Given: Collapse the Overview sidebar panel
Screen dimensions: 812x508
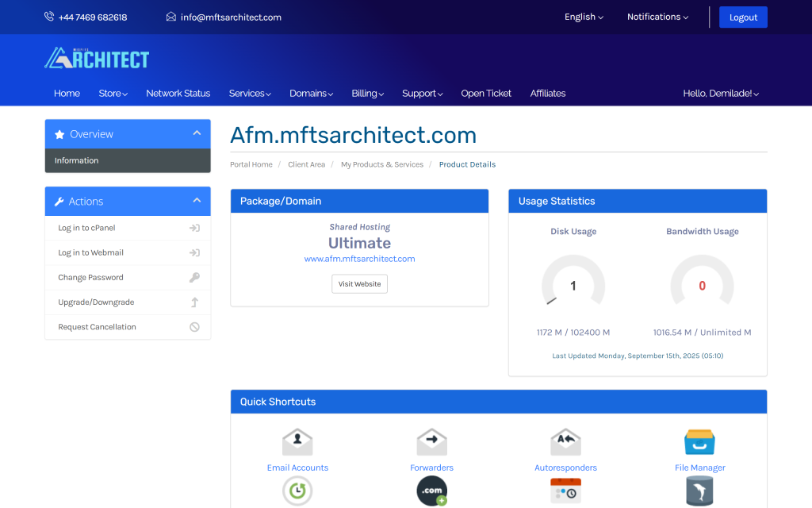Looking at the screenshot, I should 197,134.
